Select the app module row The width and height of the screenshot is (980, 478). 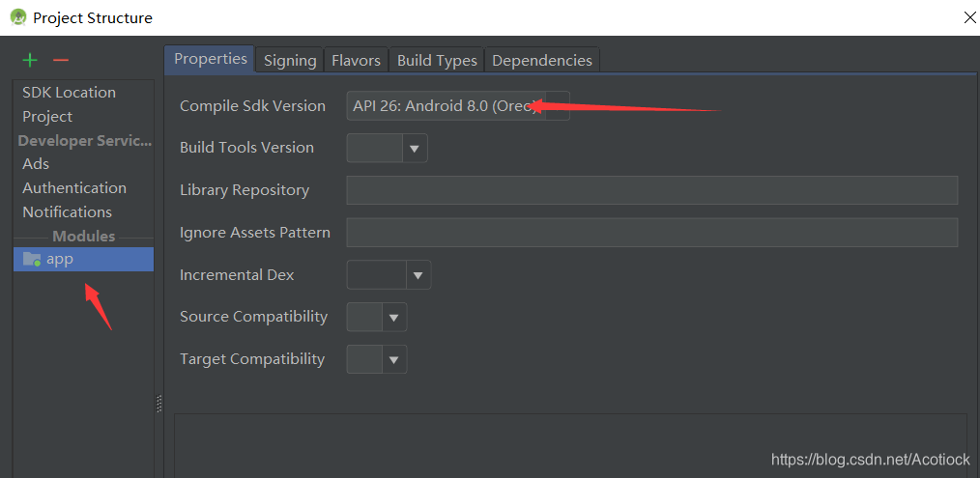84,260
